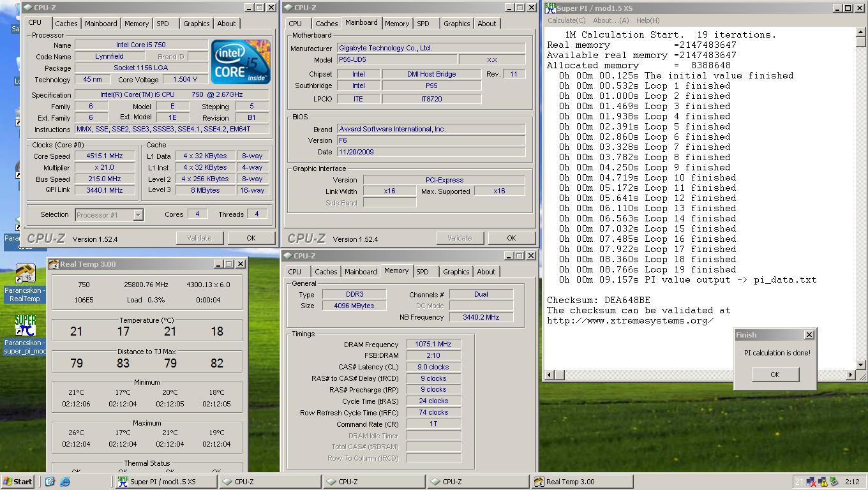Expand the Selection Processor #1 dropdown
The width and height of the screenshot is (868, 490).
138,215
